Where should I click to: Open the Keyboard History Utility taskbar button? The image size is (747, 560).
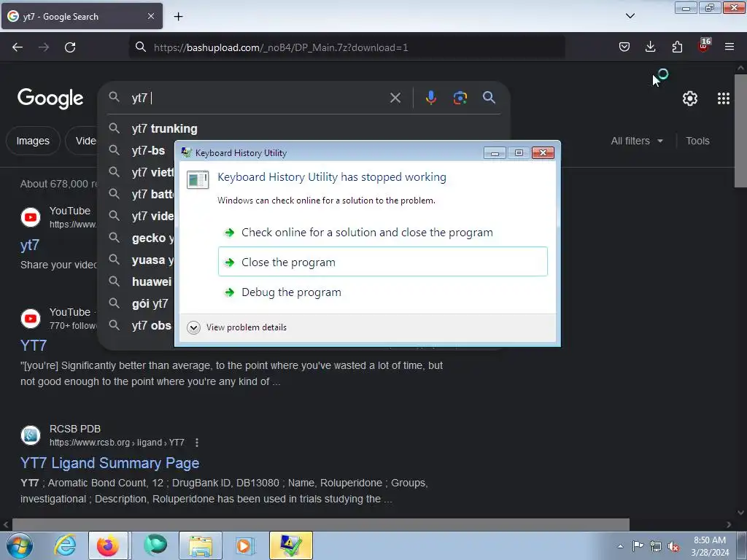click(290, 545)
